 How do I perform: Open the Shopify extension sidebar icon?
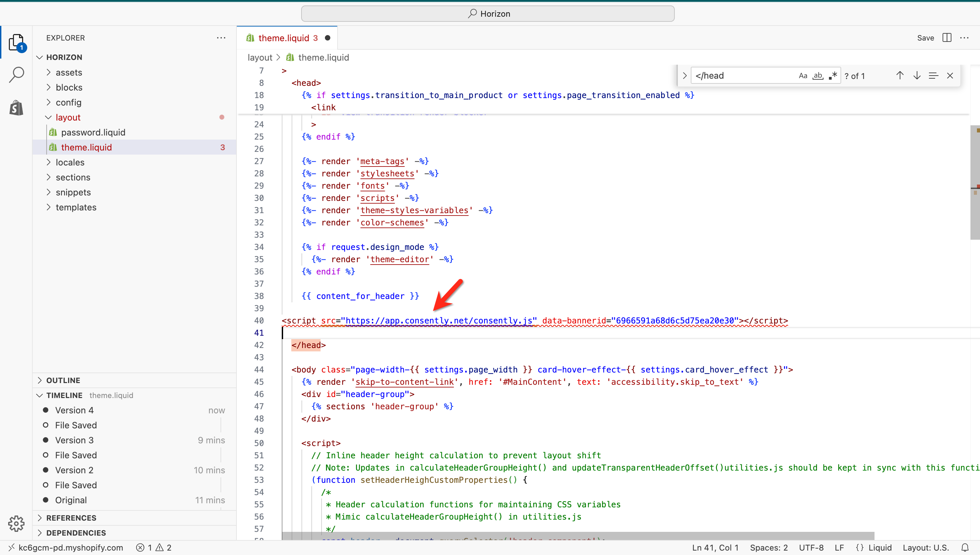pyautogui.click(x=16, y=108)
